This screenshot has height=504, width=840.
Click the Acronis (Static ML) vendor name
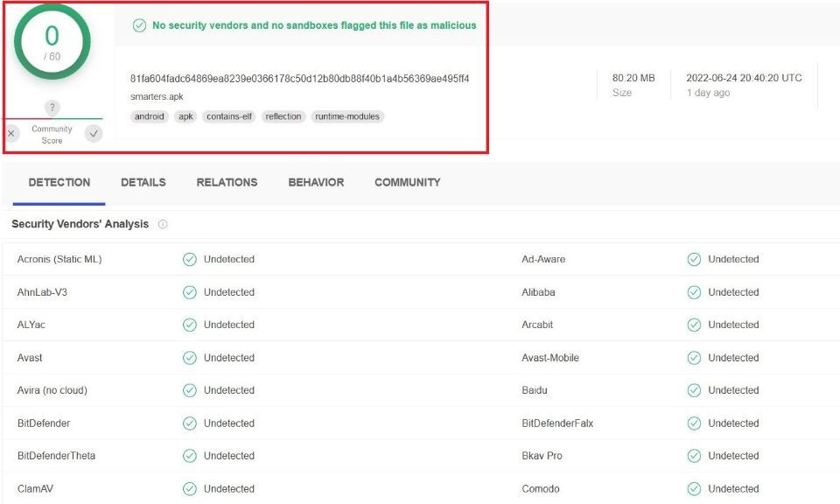(x=59, y=259)
